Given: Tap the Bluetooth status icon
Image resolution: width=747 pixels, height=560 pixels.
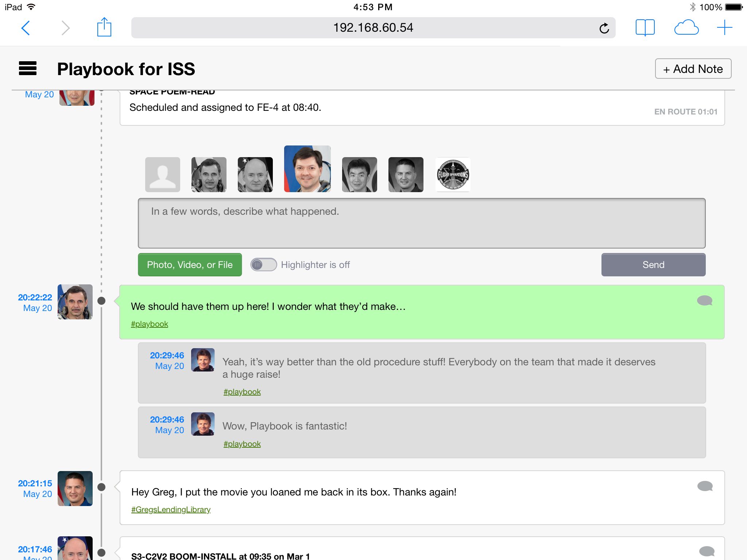Looking at the screenshot, I should click(692, 7).
